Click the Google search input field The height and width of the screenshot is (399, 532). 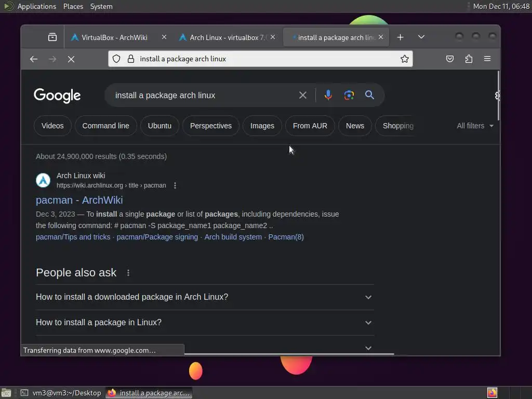click(204, 96)
